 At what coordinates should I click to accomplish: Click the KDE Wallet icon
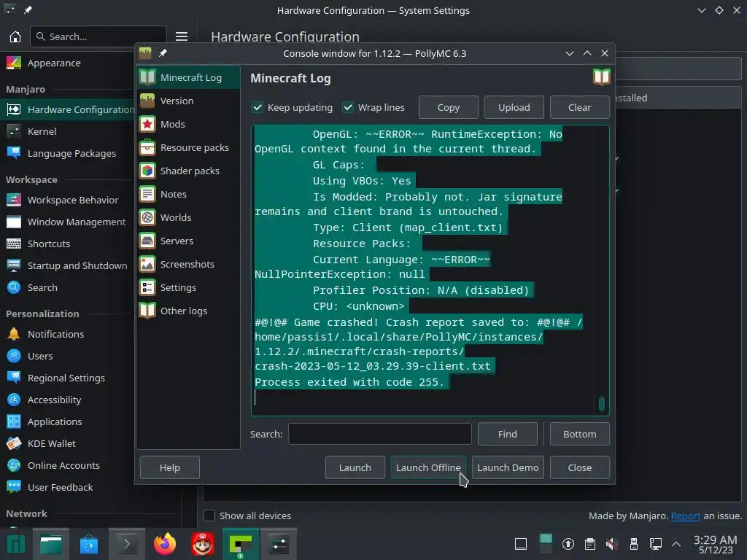[x=14, y=444]
